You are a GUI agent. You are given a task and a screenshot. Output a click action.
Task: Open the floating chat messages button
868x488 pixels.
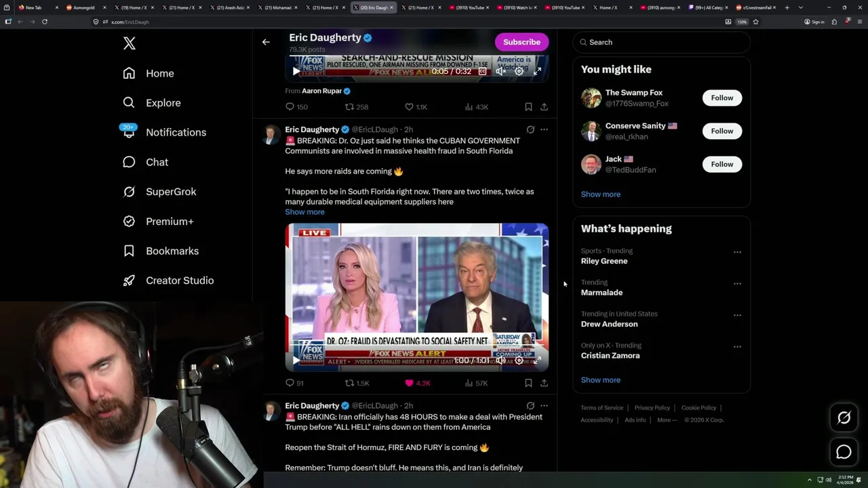tap(844, 452)
